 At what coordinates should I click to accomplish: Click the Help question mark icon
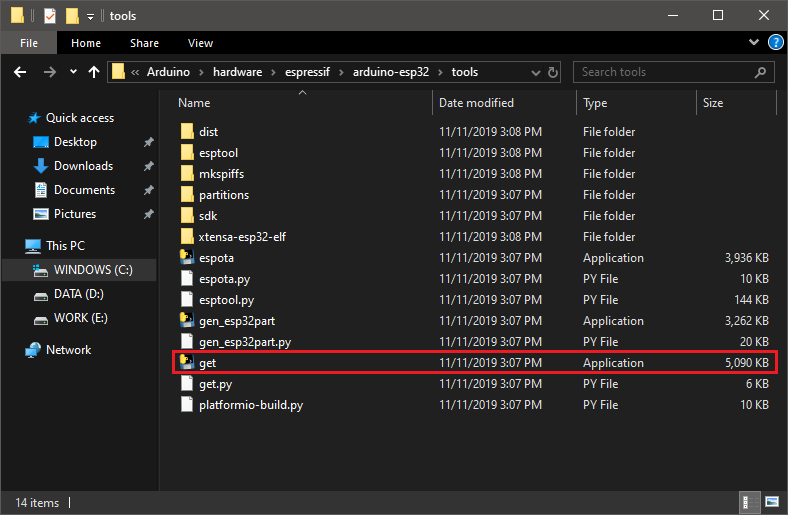(774, 43)
